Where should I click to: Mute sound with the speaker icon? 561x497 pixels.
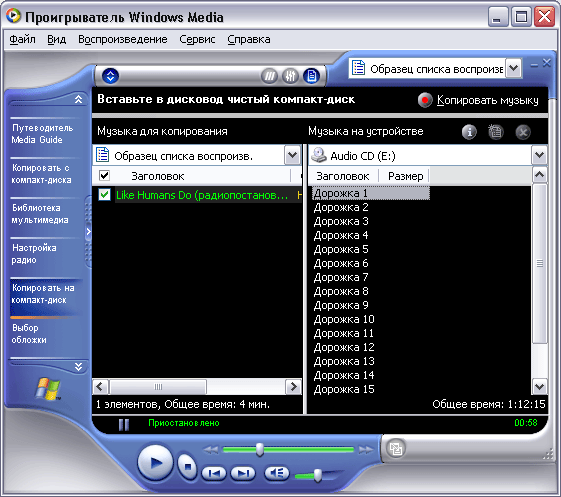click(x=277, y=473)
